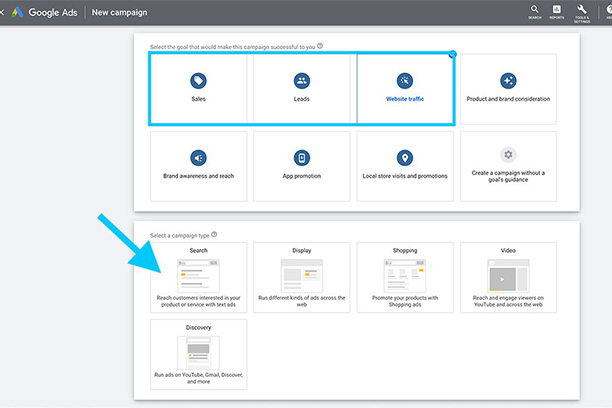Click the New campaign header title

[119, 12]
